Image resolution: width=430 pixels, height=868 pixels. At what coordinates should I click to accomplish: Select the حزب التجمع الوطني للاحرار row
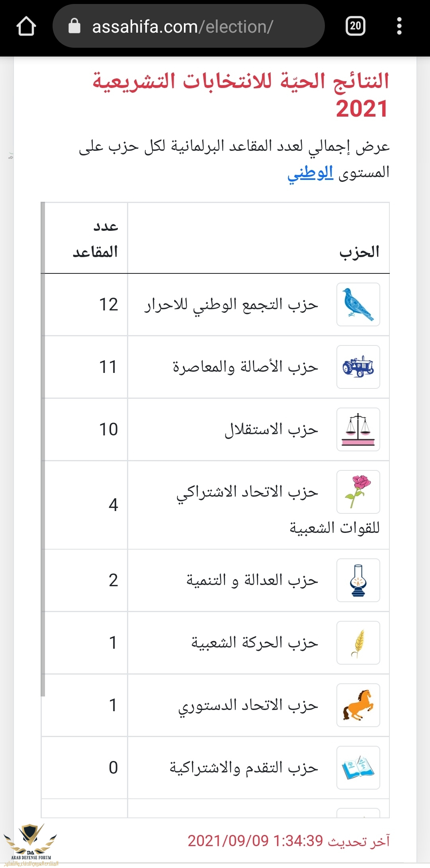coord(215,305)
